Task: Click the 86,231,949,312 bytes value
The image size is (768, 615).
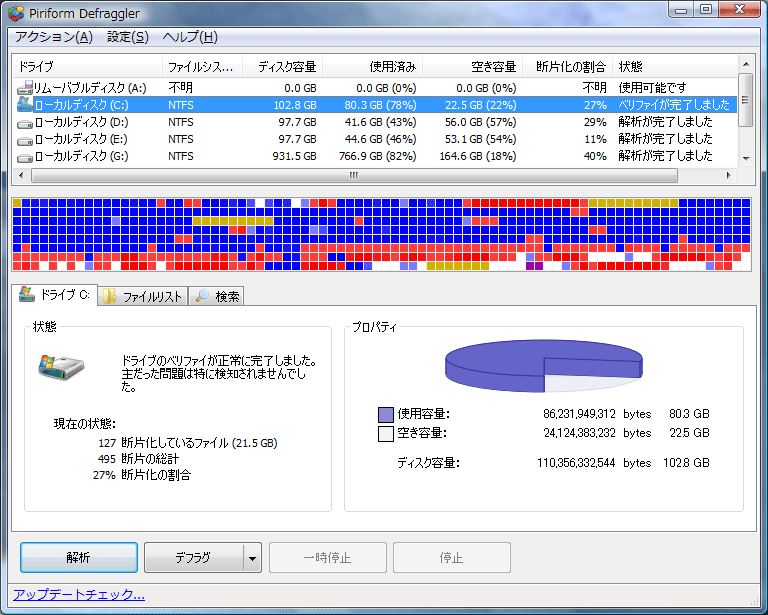Action: pyautogui.click(x=597, y=414)
